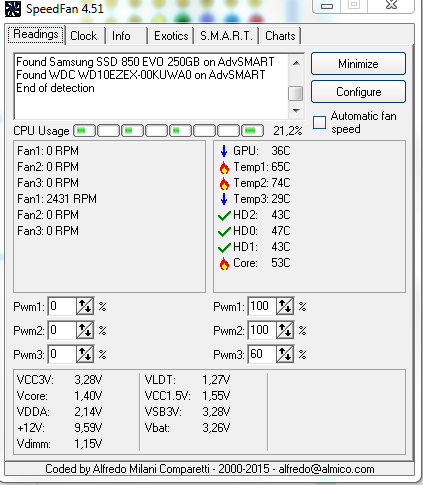Viewport: 423px width, 485px height.
Task: Click the green checkmark beside HD2
Action: [224, 215]
